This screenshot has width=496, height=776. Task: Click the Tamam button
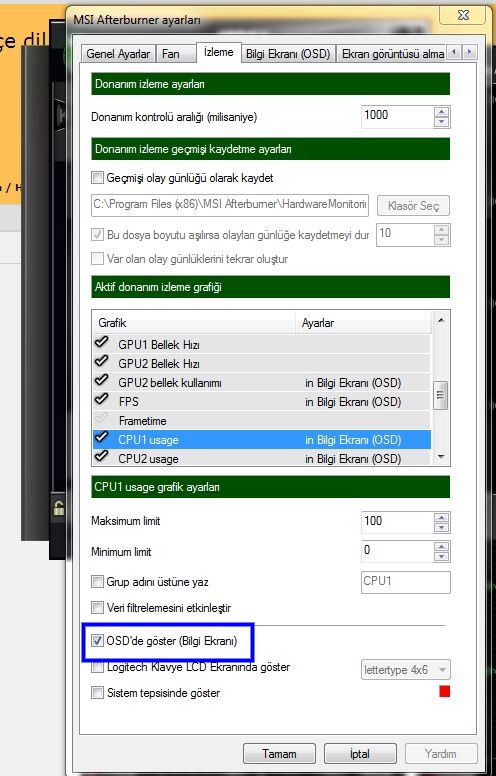click(279, 754)
